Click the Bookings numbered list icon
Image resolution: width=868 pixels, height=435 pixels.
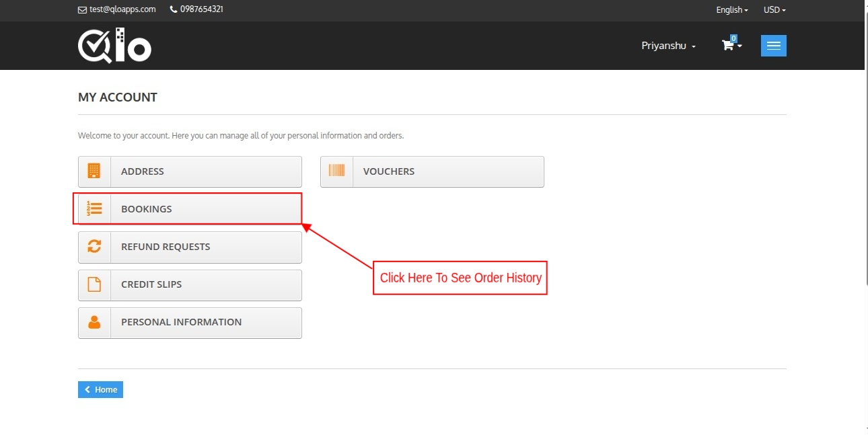pos(94,209)
